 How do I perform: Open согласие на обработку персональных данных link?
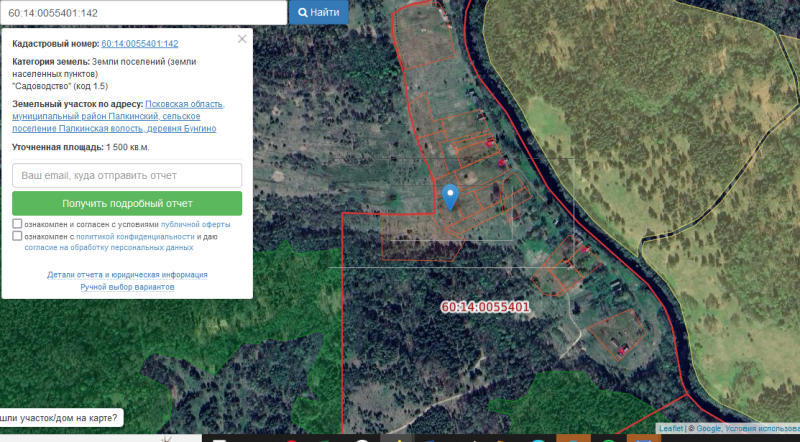[109, 248]
